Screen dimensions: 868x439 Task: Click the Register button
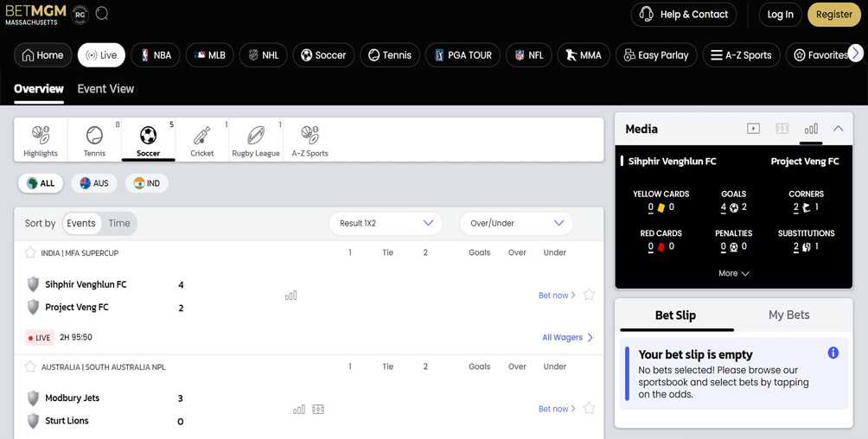(833, 15)
